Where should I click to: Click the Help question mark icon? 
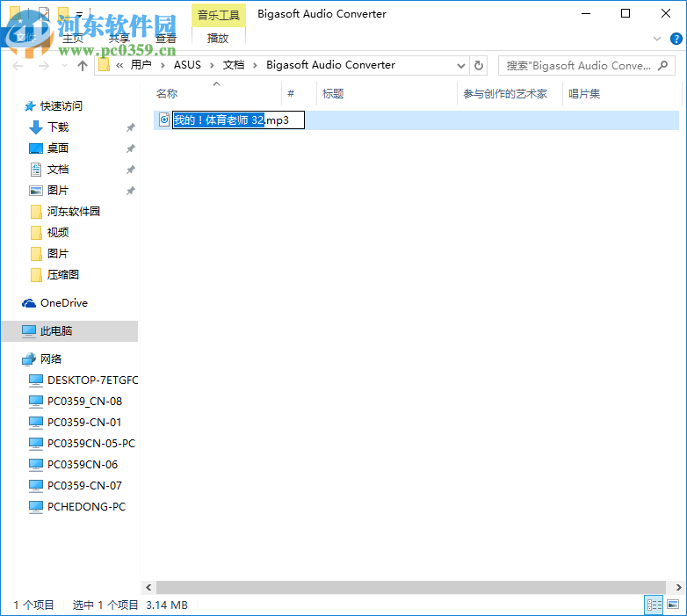pyautogui.click(x=676, y=39)
